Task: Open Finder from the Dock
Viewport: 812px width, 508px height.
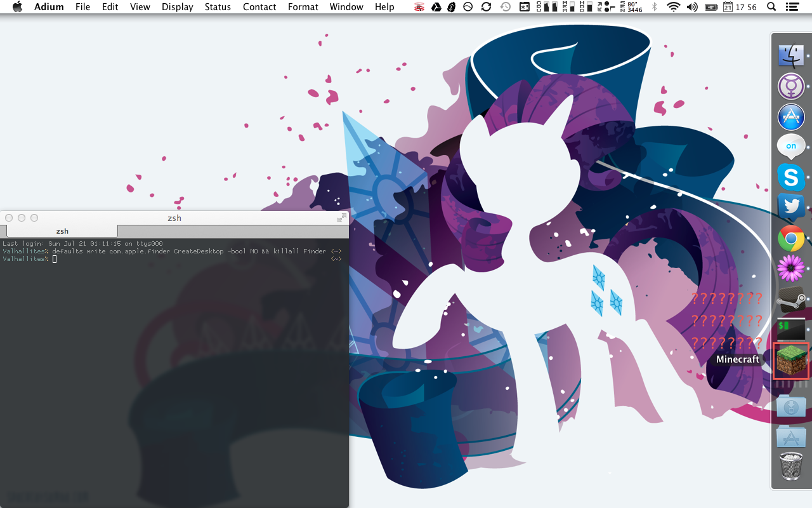Action: point(791,55)
